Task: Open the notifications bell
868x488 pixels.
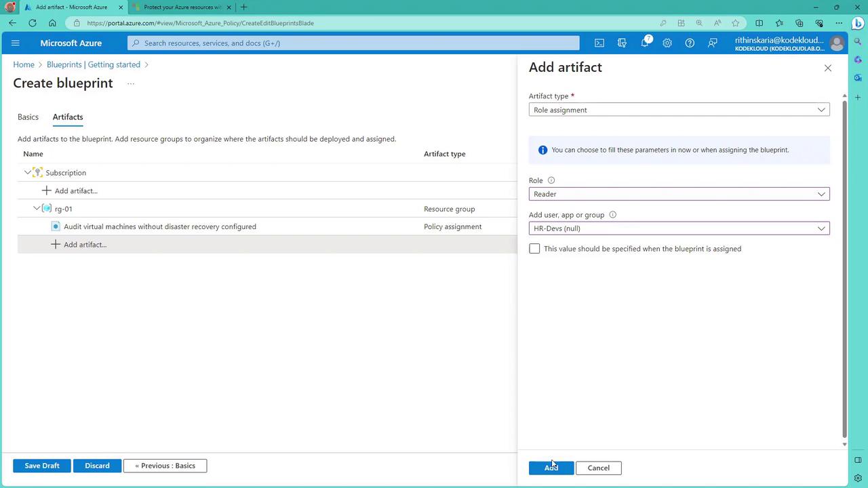Action: click(645, 43)
